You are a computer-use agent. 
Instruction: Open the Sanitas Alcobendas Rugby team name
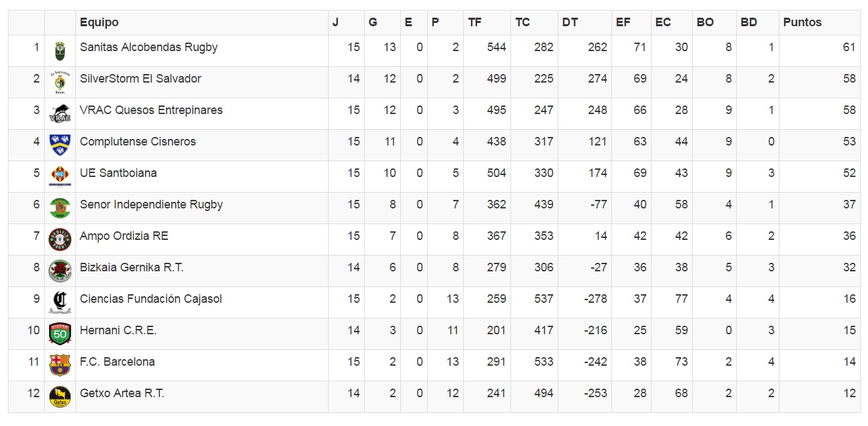148,47
